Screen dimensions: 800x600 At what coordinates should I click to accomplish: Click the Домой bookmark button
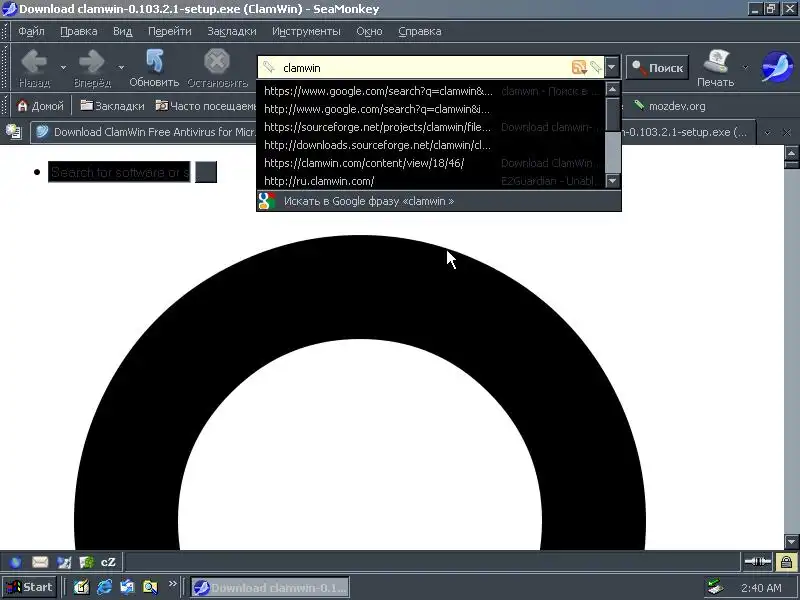(x=40, y=106)
